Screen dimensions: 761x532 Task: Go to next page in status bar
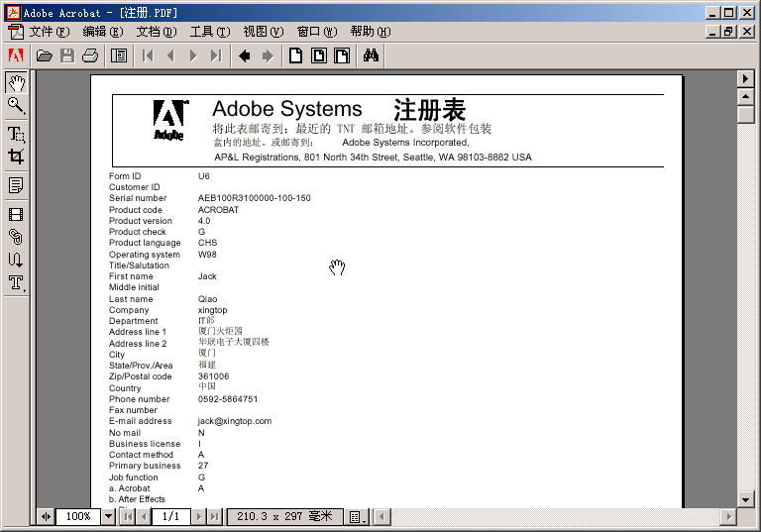tap(198, 516)
